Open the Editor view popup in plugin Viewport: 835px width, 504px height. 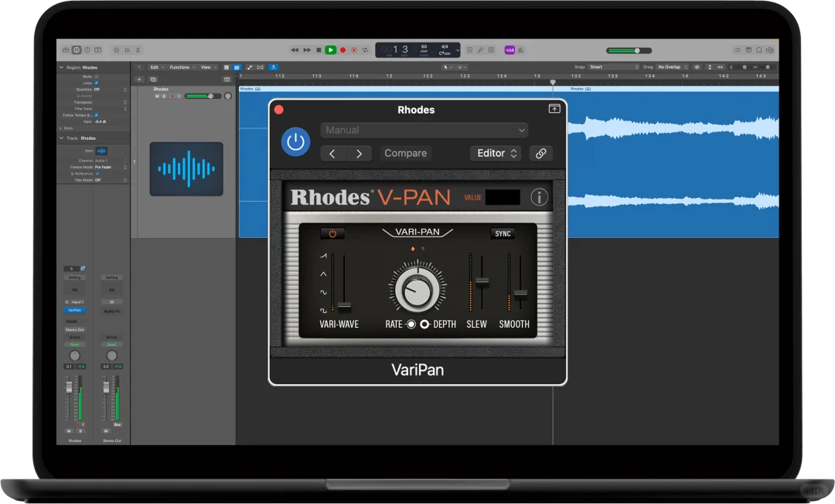[x=496, y=153]
